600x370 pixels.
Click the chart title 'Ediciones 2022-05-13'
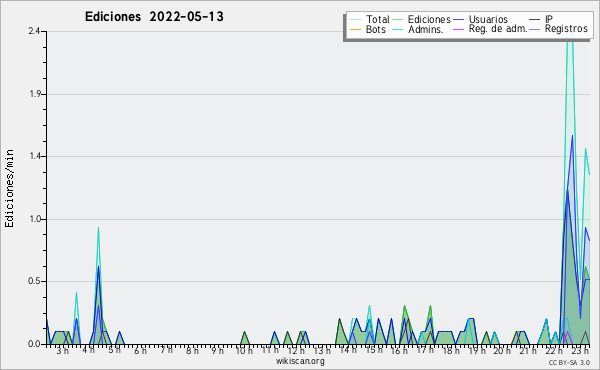point(154,17)
